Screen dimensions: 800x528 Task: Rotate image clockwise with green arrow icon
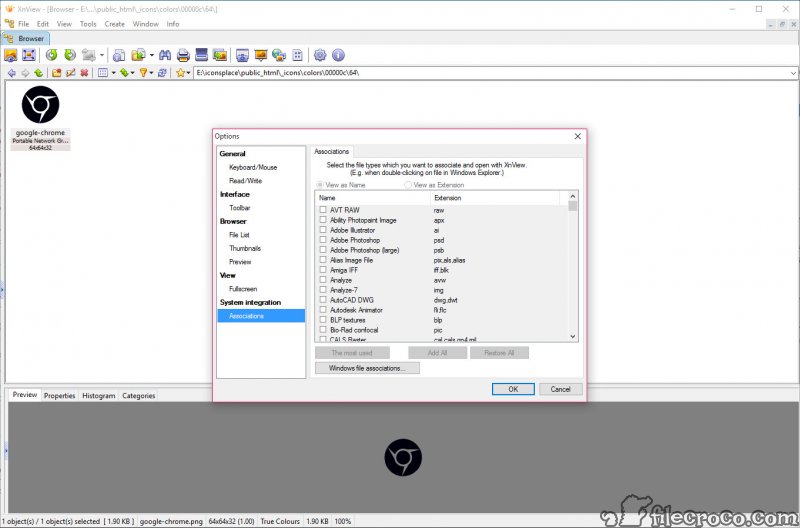70,55
